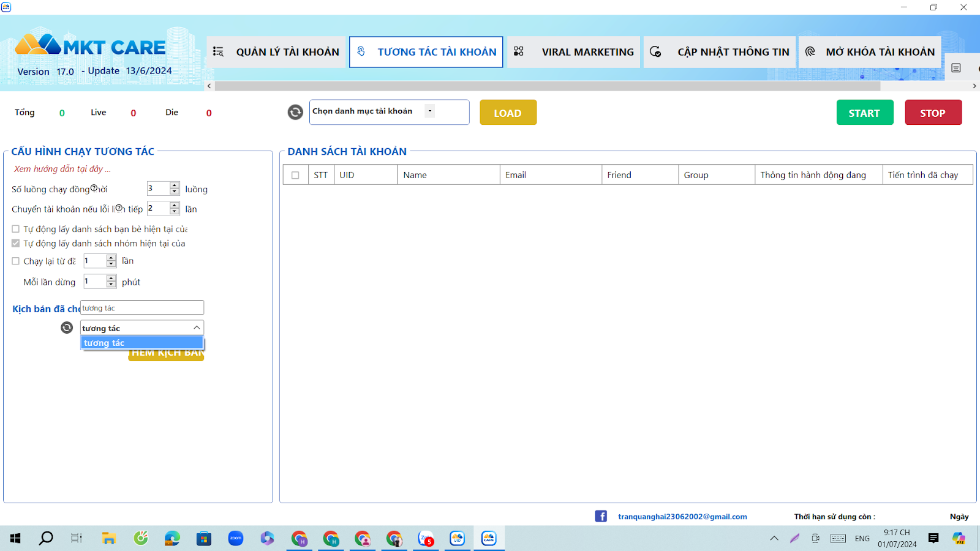Open the VIRAL MARKETING tab

[x=574, y=52]
